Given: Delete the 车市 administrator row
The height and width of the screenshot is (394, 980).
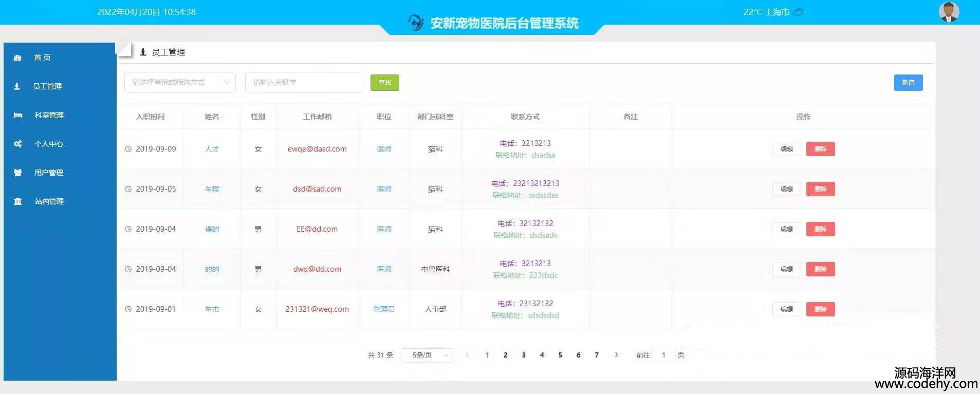Looking at the screenshot, I should pyautogui.click(x=820, y=309).
